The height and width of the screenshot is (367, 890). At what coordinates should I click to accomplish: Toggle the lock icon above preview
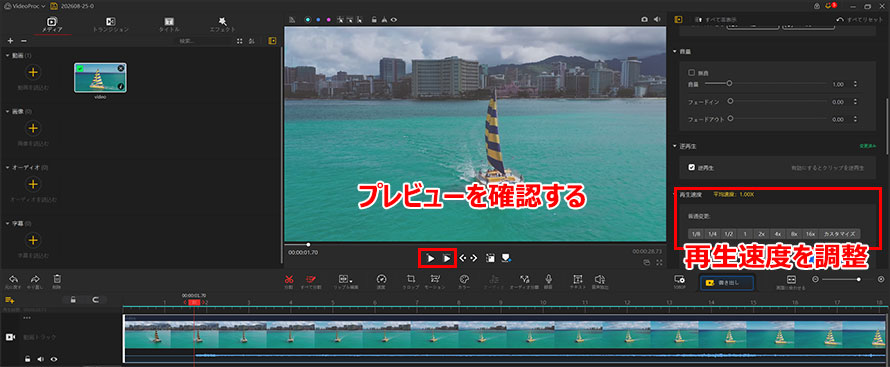373,19
